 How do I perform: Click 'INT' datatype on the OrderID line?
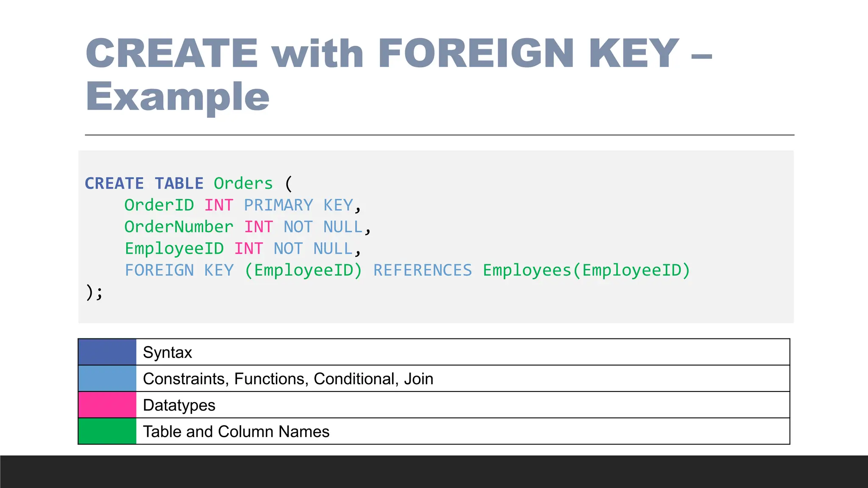[x=219, y=205]
